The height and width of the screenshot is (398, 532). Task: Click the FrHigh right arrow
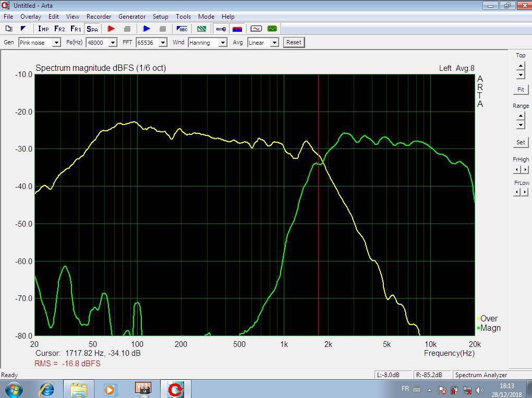click(525, 169)
